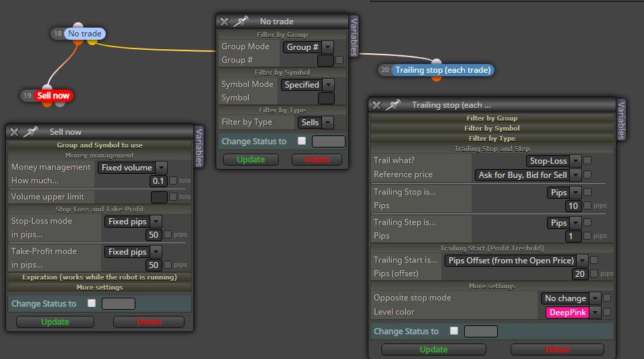This screenshot has height=359, width=644.
Task: Pin the Trailing stop panel
Action: (x=393, y=105)
